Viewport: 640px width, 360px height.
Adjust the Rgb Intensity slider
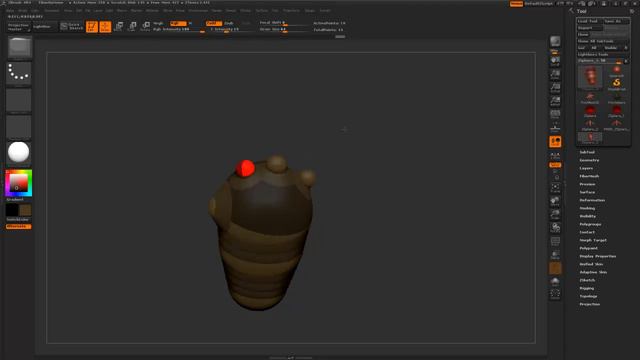(x=178, y=30)
